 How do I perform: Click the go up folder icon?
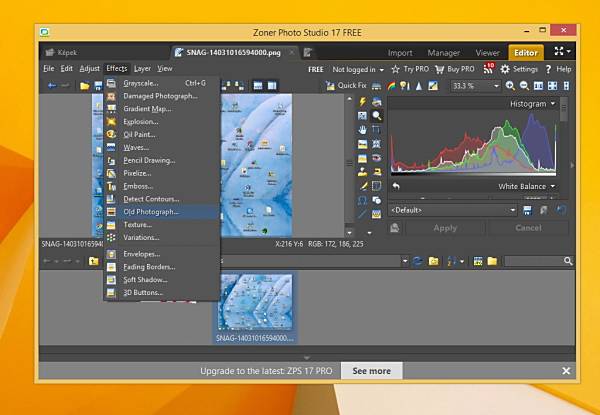(93, 261)
